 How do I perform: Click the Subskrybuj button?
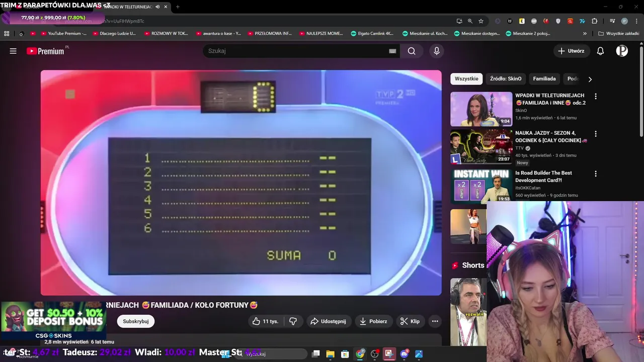point(136,321)
